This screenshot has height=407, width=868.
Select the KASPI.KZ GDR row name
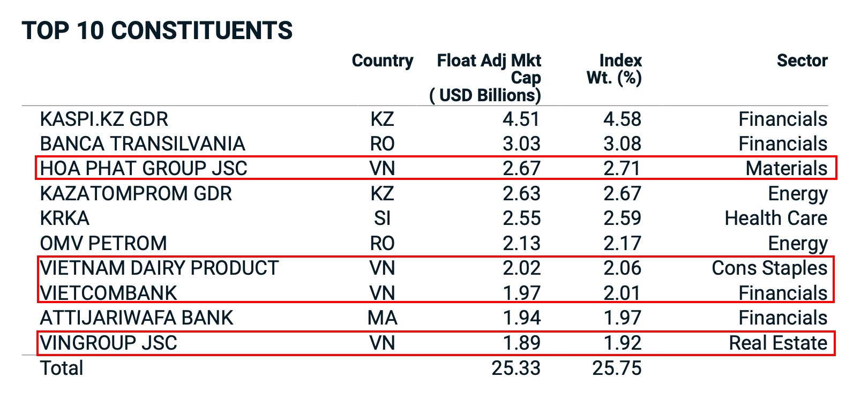pos(104,119)
